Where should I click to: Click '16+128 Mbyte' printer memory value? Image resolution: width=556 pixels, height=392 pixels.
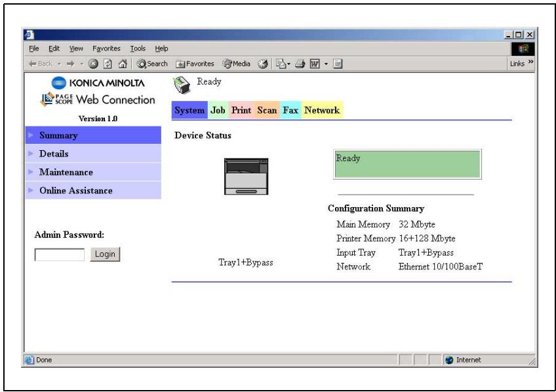coord(427,238)
